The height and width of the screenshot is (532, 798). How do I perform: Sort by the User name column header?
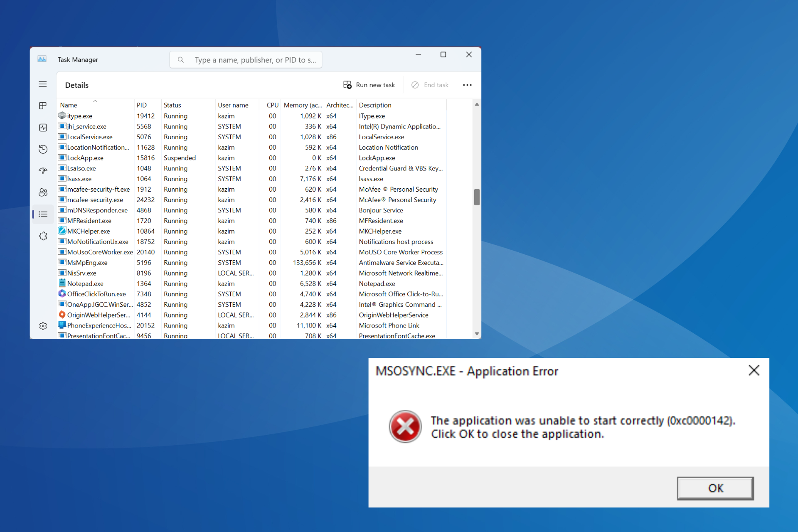click(237, 105)
